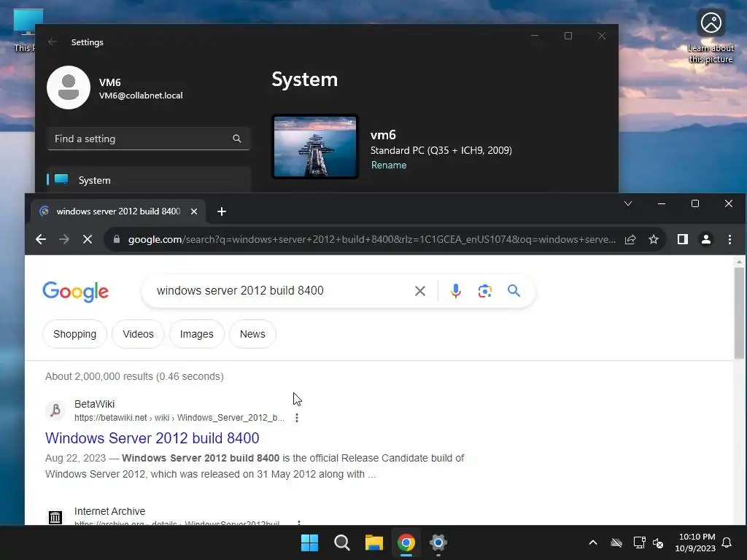Select the Videos filter chip

click(138, 334)
